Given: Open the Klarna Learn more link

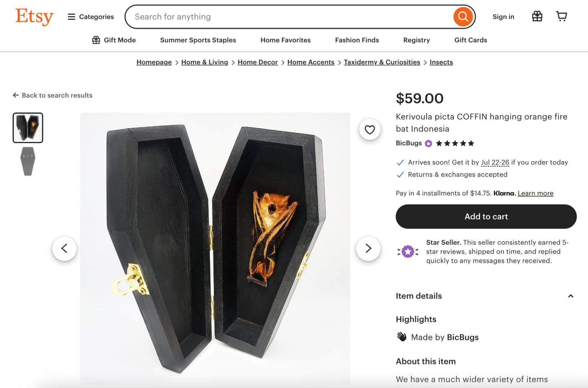Looking at the screenshot, I should pyautogui.click(x=535, y=193).
